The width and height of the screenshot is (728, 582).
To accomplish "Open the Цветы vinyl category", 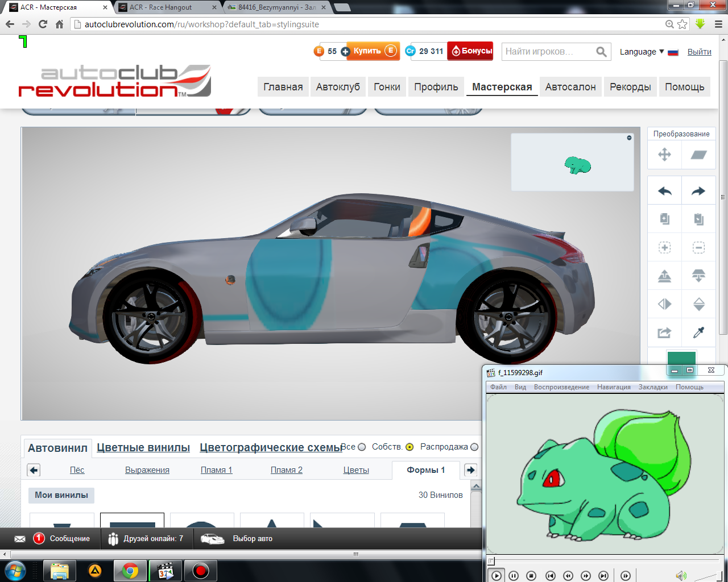I will click(x=356, y=470).
